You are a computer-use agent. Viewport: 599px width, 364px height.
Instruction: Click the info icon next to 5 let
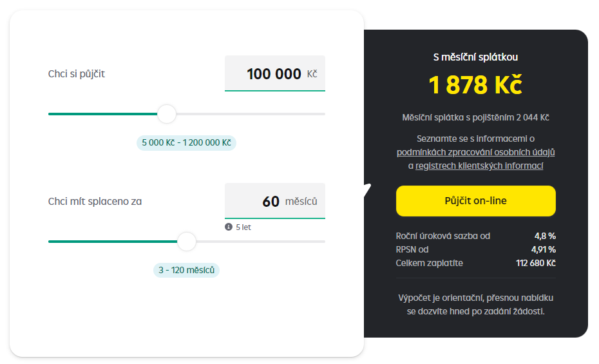229,227
